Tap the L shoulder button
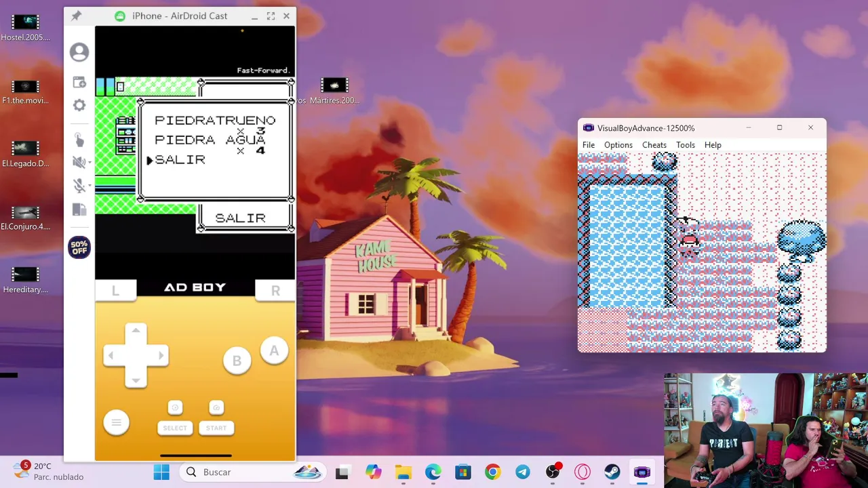This screenshot has width=868, height=488. [x=115, y=291]
